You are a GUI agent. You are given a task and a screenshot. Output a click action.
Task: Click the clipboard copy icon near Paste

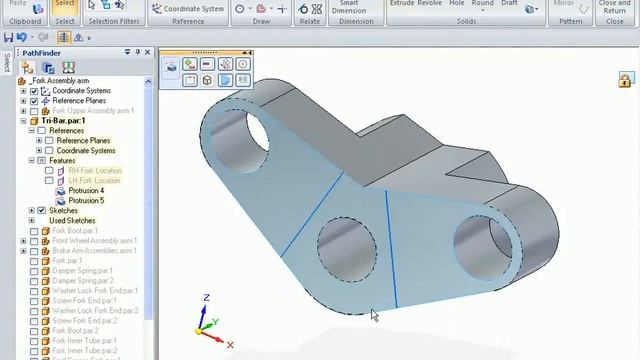(38, 8)
